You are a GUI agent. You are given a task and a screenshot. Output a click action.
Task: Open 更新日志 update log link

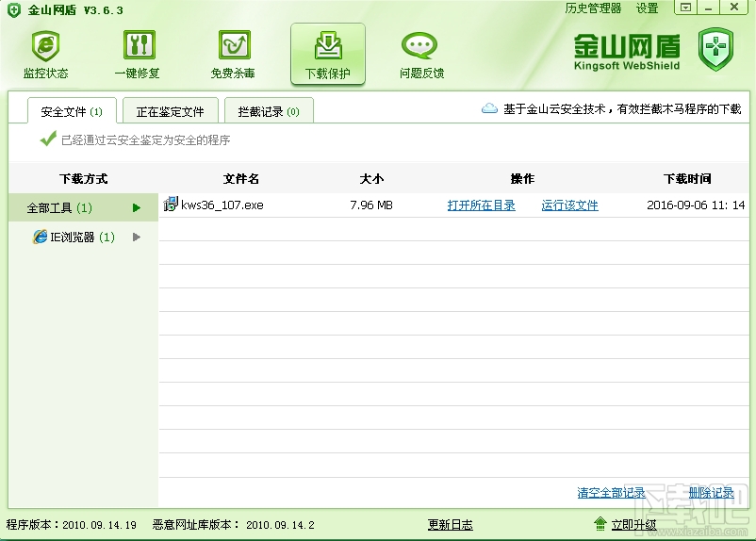[x=451, y=525]
